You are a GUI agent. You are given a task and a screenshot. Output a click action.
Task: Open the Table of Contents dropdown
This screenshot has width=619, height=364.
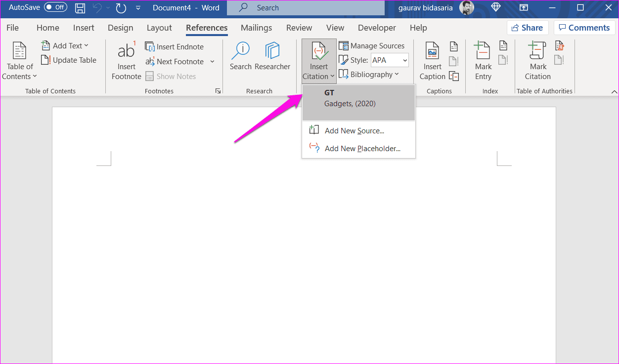click(x=20, y=61)
